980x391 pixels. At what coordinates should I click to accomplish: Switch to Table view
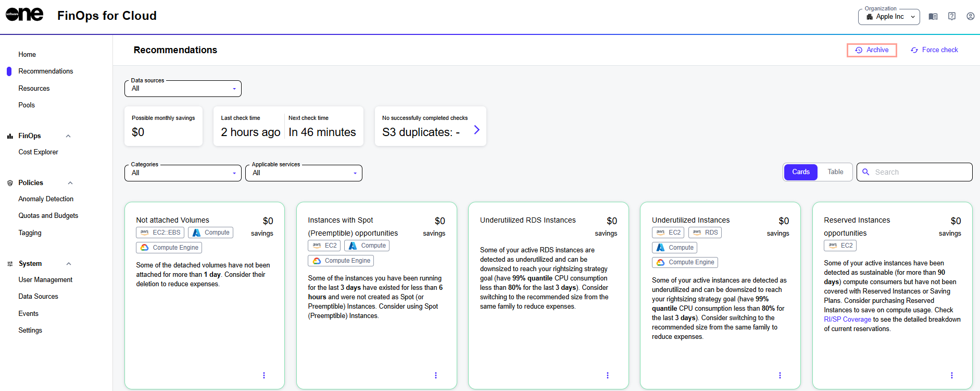[835, 172]
